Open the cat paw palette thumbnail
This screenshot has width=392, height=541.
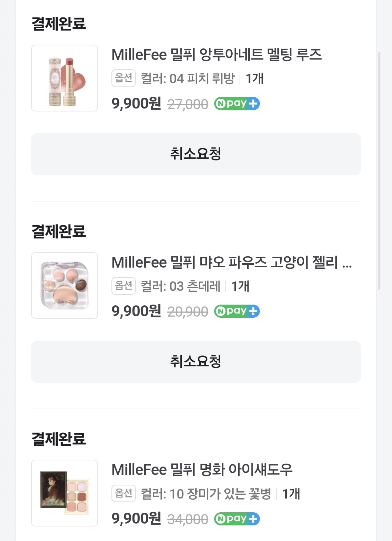click(x=65, y=286)
